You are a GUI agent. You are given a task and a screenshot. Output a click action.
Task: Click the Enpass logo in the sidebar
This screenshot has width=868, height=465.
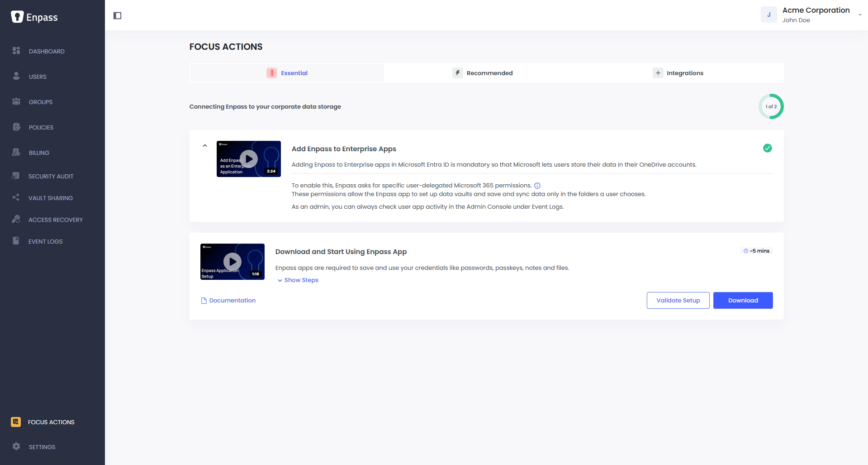pos(34,17)
